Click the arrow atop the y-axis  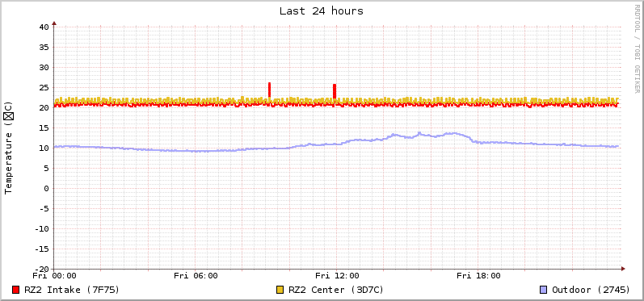click(x=54, y=23)
